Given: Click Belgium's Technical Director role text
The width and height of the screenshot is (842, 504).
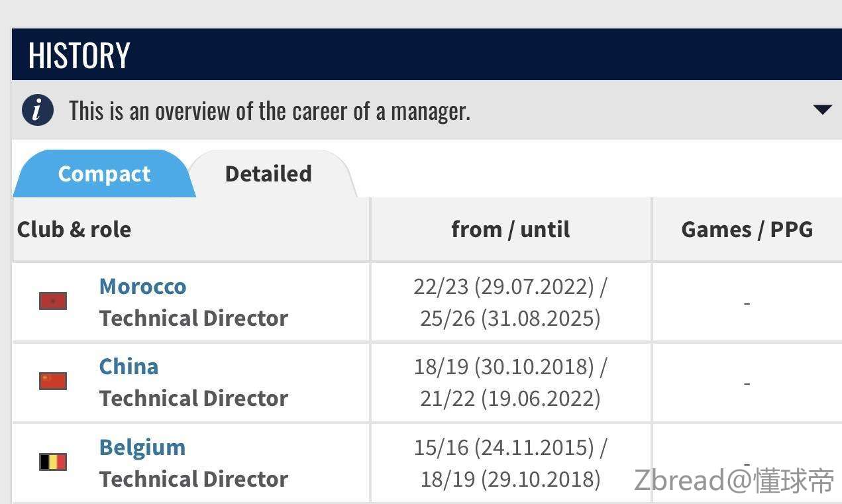Looking at the screenshot, I should tap(193, 479).
